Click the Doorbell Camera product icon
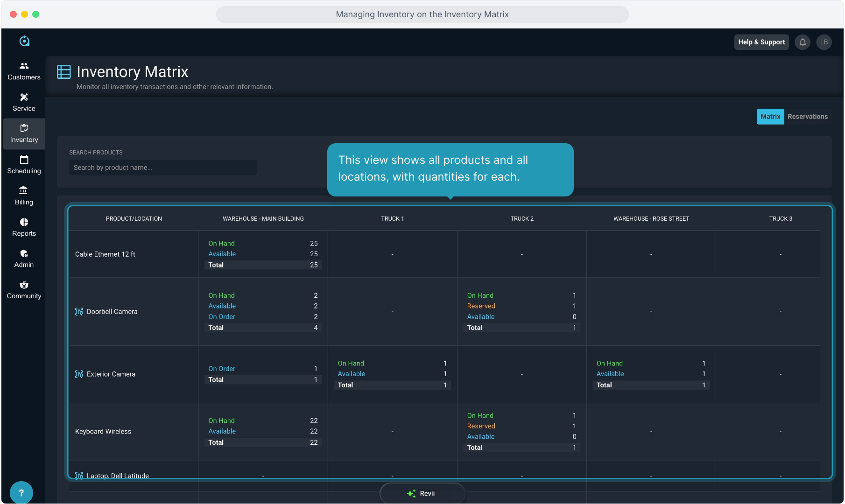 pos(79,312)
